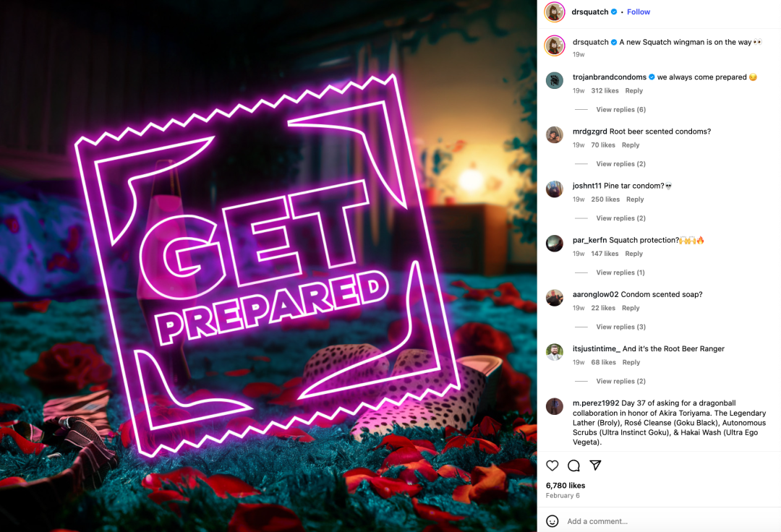Open the Get Prepared neon post image
This screenshot has width=781, height=532.
(268, 266)
